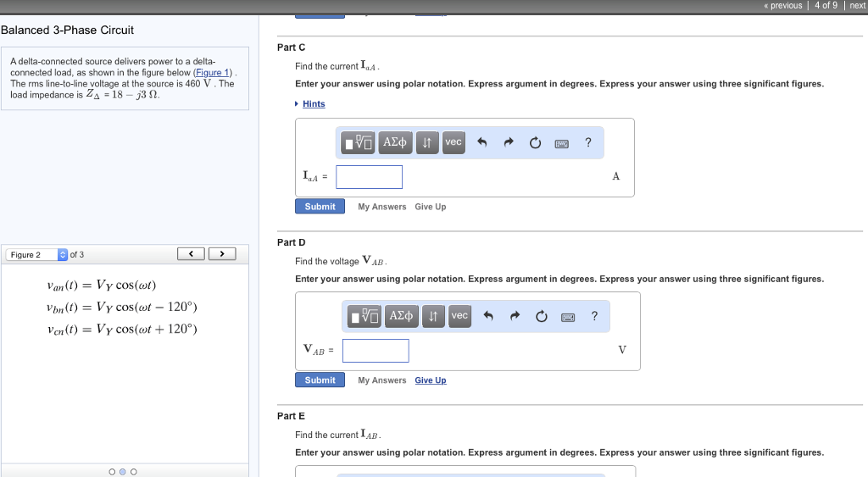Undo last entry in Part C toolbar
The width and height of the screenshot is (868, 477).
(x=482, y=142)
